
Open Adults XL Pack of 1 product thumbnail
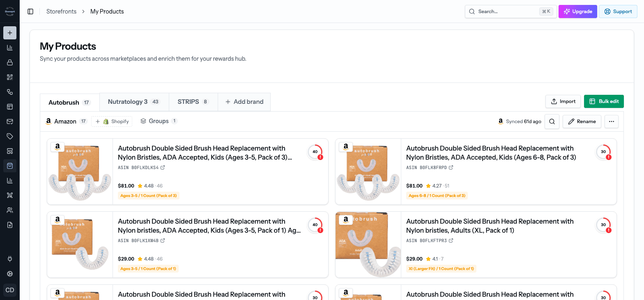tap(368, 245)
